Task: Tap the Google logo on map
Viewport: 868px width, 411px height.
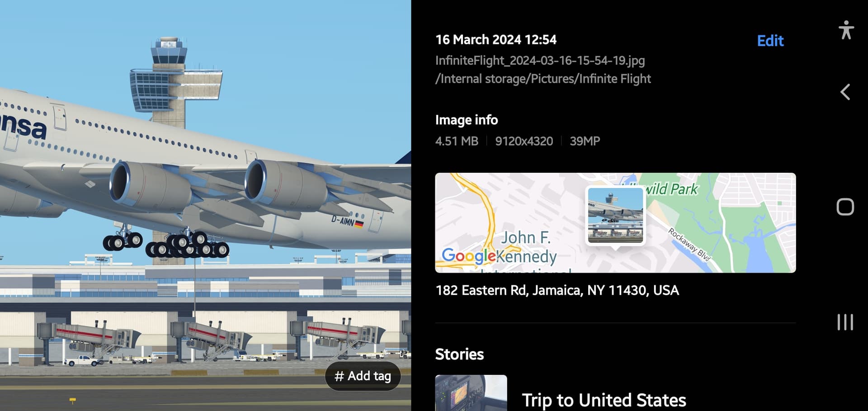Action: point(468,256)
